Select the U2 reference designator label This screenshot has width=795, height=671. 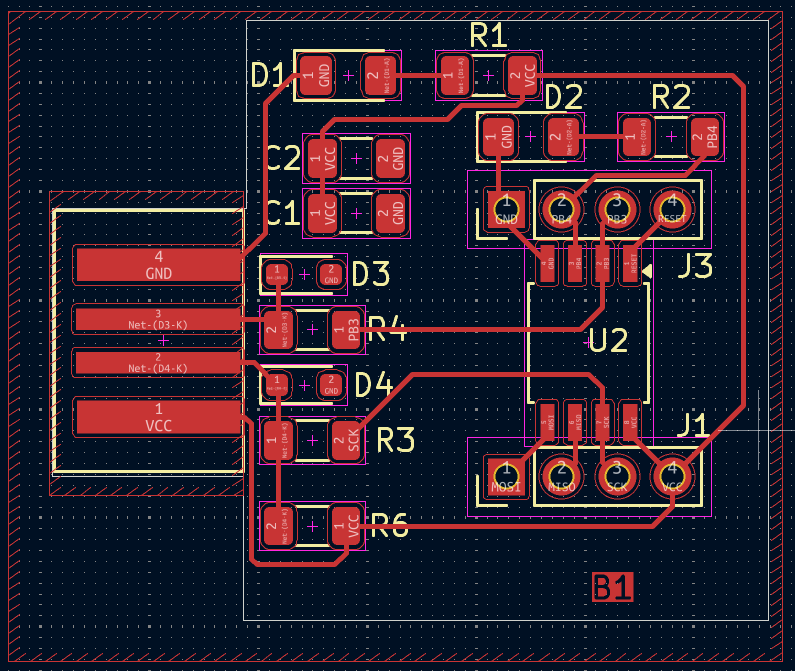(608, 341)
